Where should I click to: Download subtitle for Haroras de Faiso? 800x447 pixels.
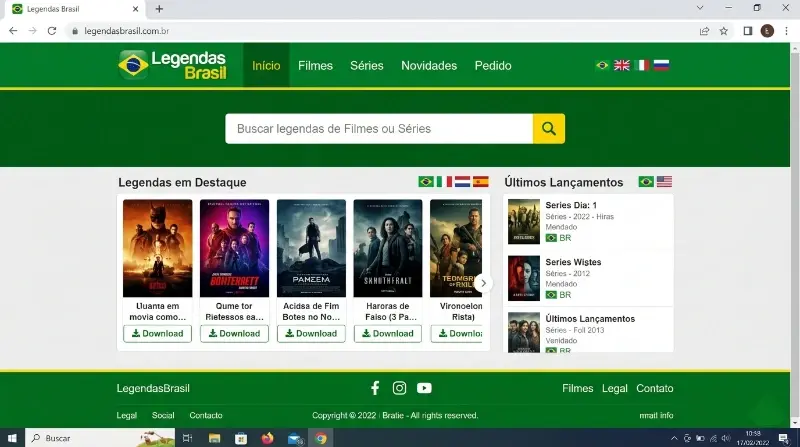coord(388,334)
